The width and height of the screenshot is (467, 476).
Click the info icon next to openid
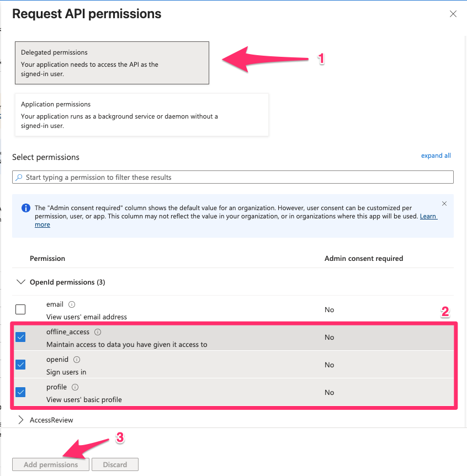click(x=77, y=360)
